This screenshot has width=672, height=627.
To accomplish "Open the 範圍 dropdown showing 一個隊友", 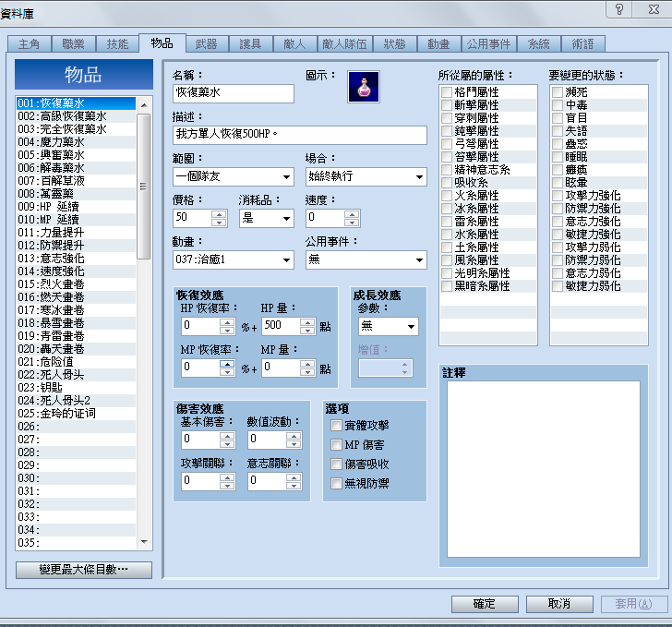I will click(234, 176).
